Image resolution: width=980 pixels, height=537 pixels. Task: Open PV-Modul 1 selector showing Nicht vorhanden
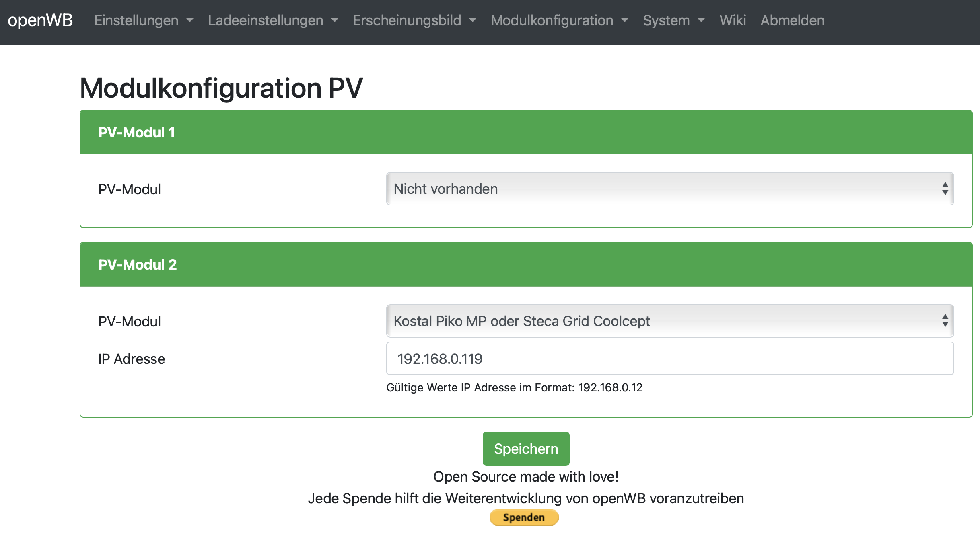coord(644,189)
